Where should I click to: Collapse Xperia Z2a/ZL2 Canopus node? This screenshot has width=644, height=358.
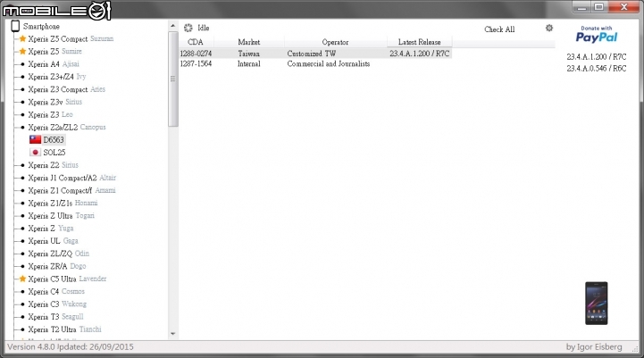pyautogui.click(x=67, y=128)
